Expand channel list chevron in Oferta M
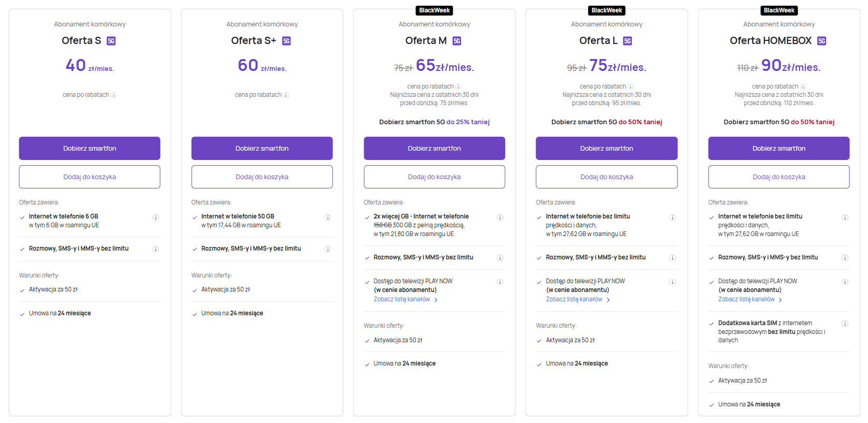This screenshot has width=868, height=423. click(x=436, y=300)
